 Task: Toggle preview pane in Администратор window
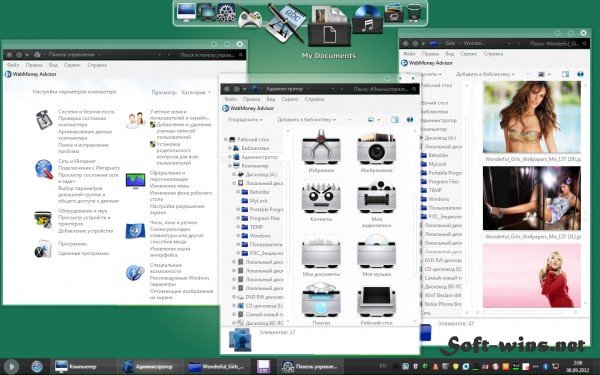[395, 120]
